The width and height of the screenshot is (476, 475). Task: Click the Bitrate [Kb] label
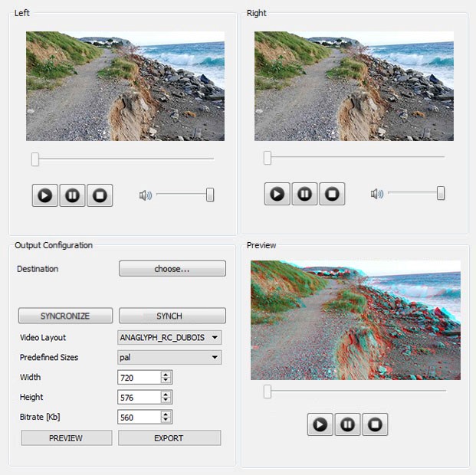(x=40, y=417)
